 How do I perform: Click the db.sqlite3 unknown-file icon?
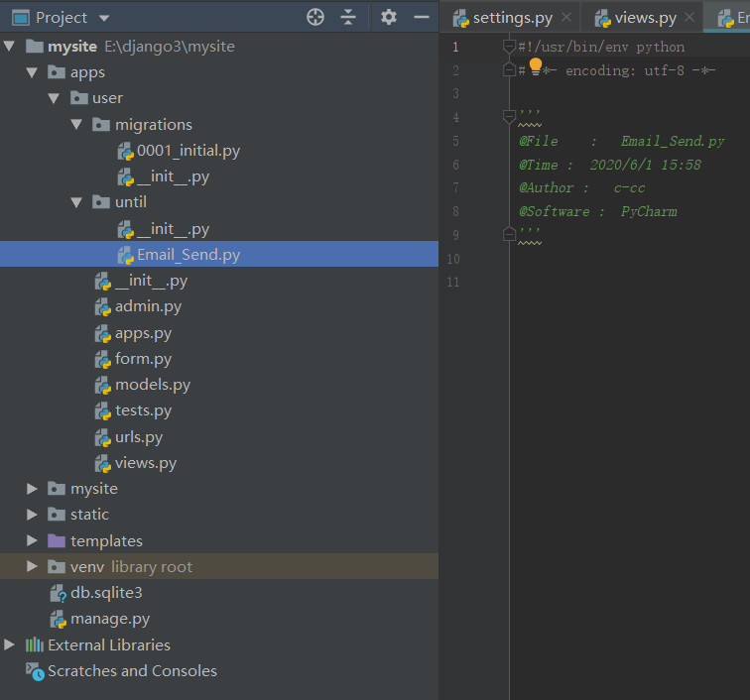[59, 593]
